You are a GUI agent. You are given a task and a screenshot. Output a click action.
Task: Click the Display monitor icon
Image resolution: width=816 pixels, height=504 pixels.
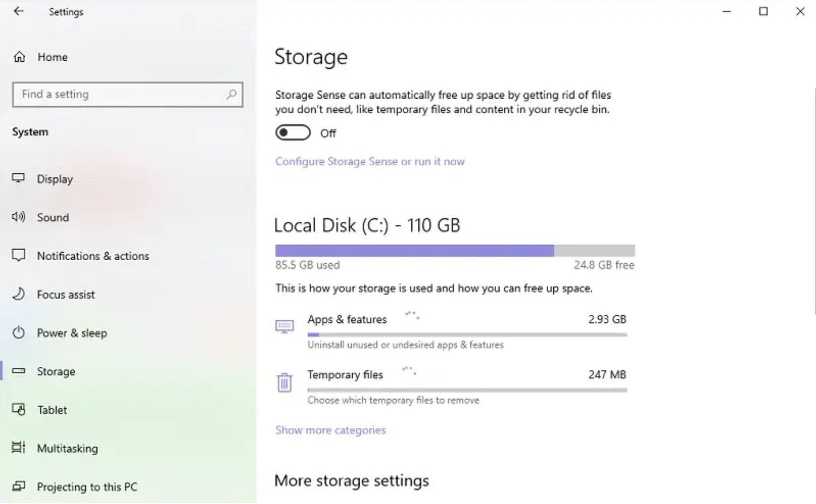[19, 178]
